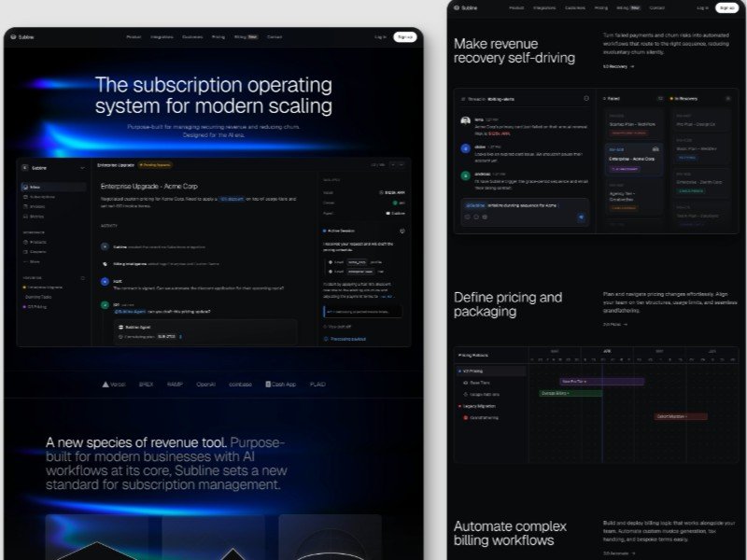Screen dimensions: 747x560
Task: Open Coupons from the workspace sidebar
Action: [42, 252]
